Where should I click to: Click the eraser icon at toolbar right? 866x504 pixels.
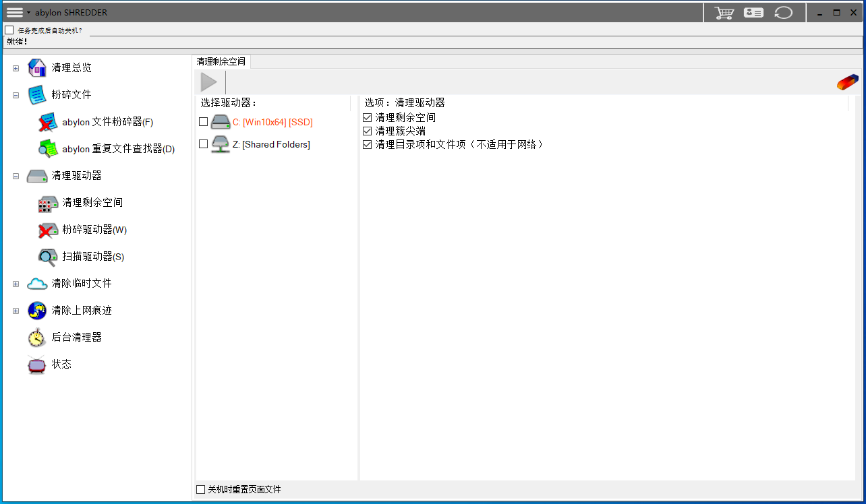[x=847, y=82]
